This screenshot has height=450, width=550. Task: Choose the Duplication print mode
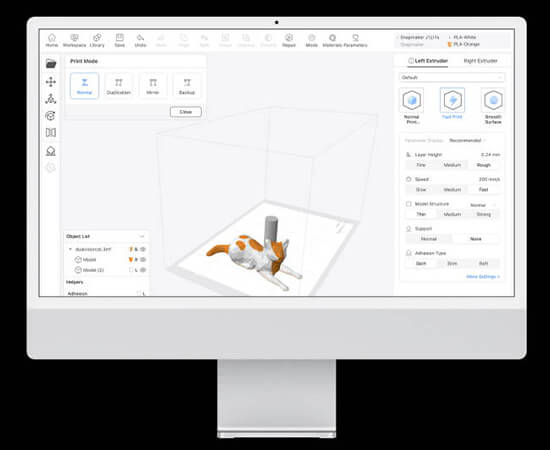[119, 86]
